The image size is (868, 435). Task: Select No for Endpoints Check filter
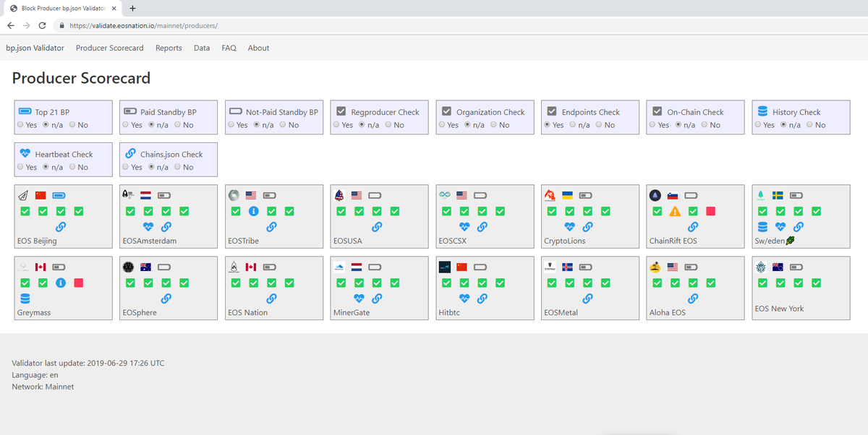tap(599, 125)
